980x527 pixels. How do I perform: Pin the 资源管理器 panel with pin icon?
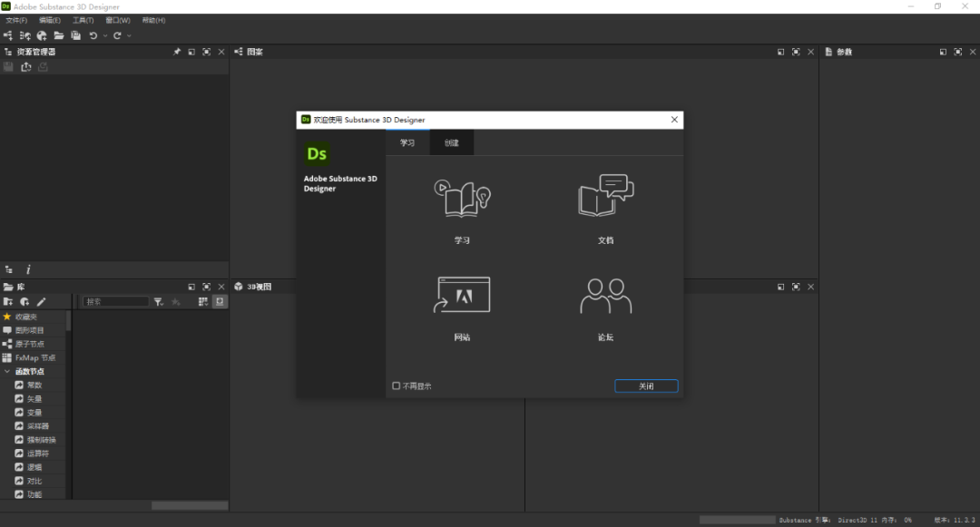pos(177,52)
